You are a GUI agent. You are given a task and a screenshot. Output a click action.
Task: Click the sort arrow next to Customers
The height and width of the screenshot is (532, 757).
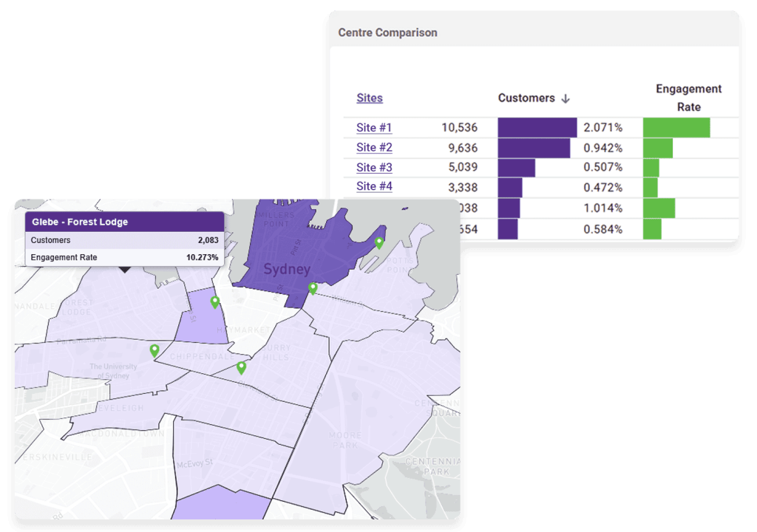[x=566, y=98]
